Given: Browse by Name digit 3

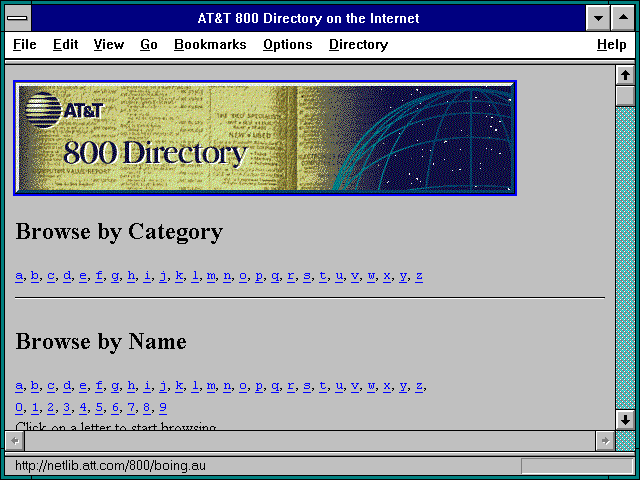Looking at the screenshot, I should pos(67,407).
